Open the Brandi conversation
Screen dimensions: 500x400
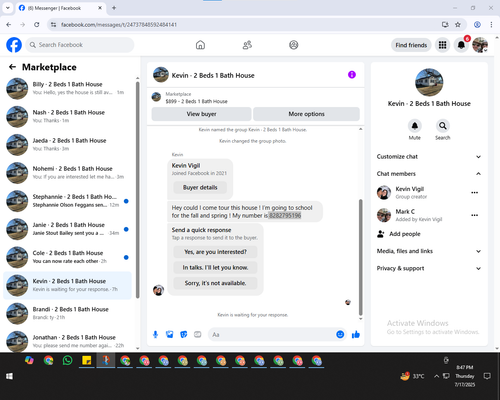[x=68, y=313]
